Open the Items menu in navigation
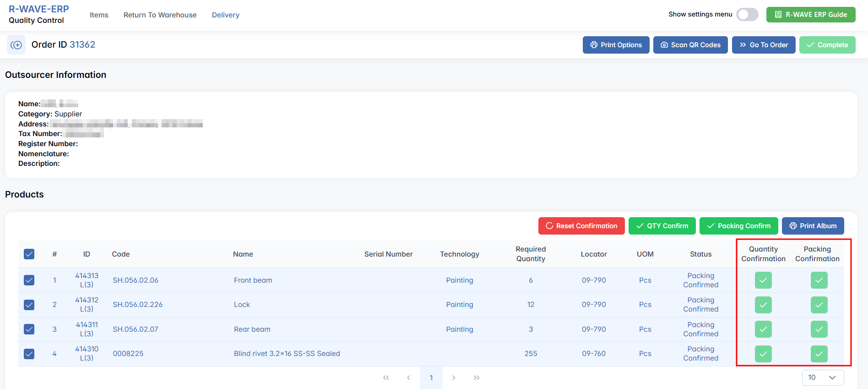This screenshot has height=389, width=868. 99,15
